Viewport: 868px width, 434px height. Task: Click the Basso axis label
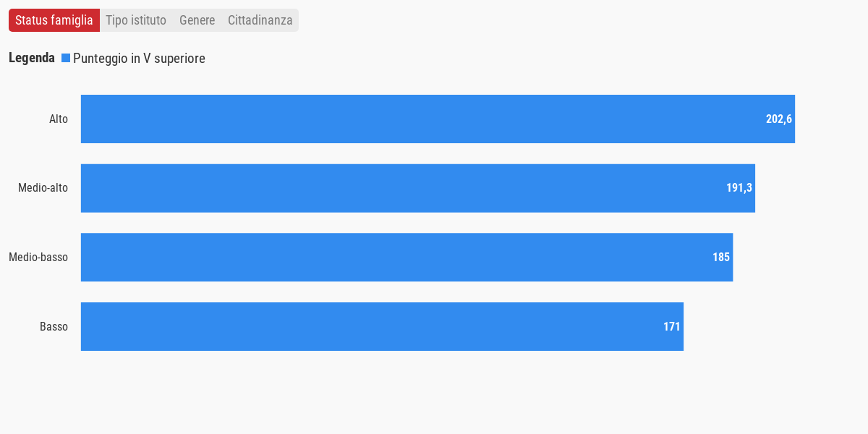point(54,326)
